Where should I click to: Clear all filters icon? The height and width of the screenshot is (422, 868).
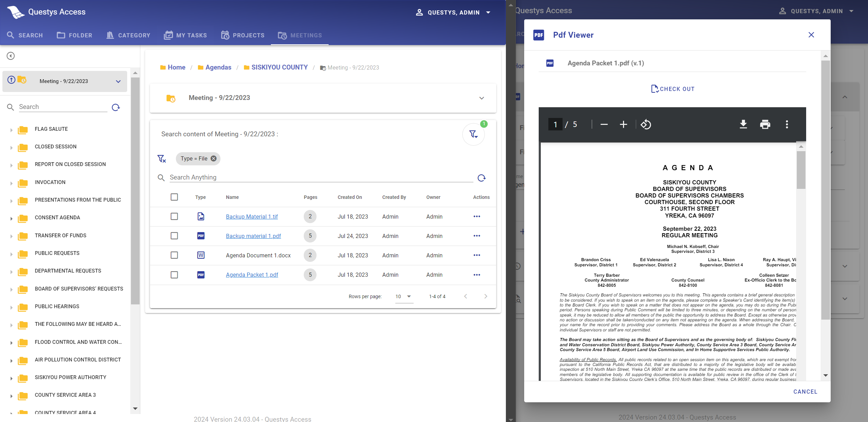tap(161, 159)
